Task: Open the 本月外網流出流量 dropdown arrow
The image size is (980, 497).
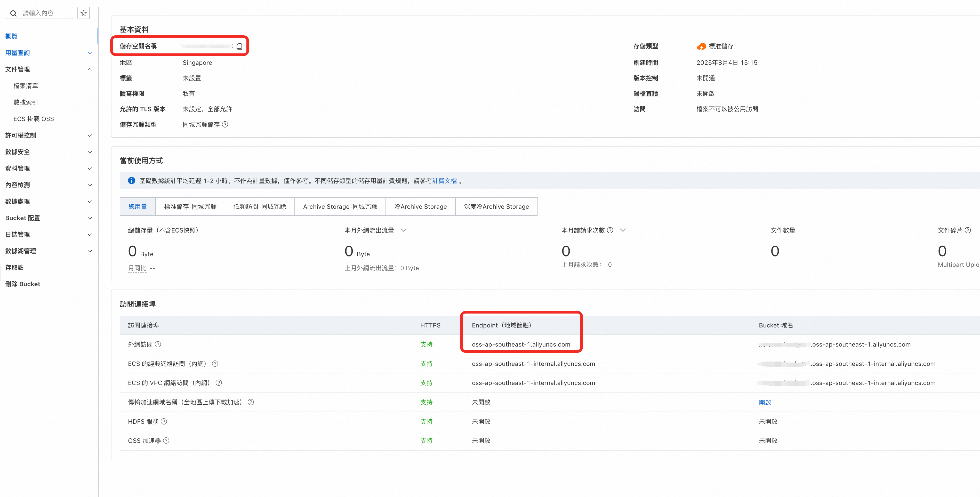Action: tap(404, 230)
